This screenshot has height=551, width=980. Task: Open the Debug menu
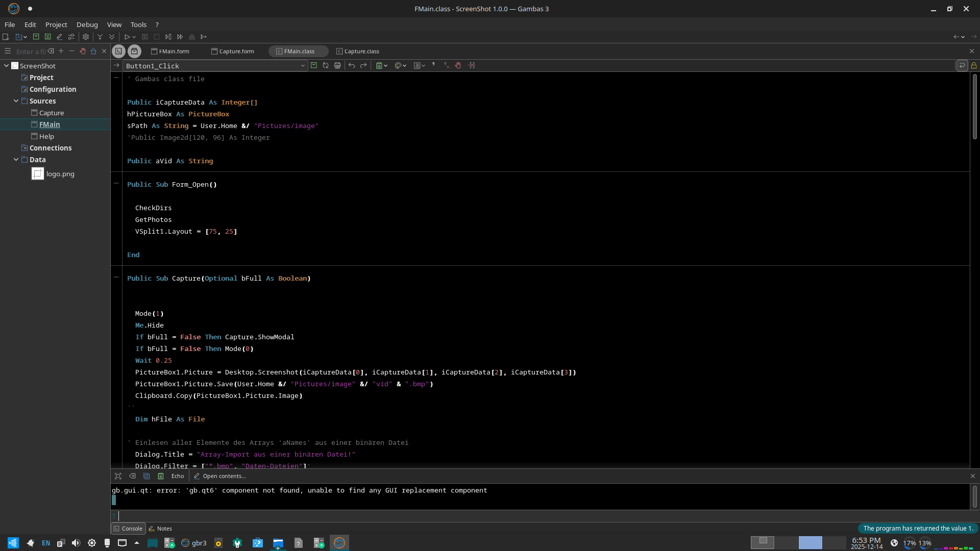point(87,24)
